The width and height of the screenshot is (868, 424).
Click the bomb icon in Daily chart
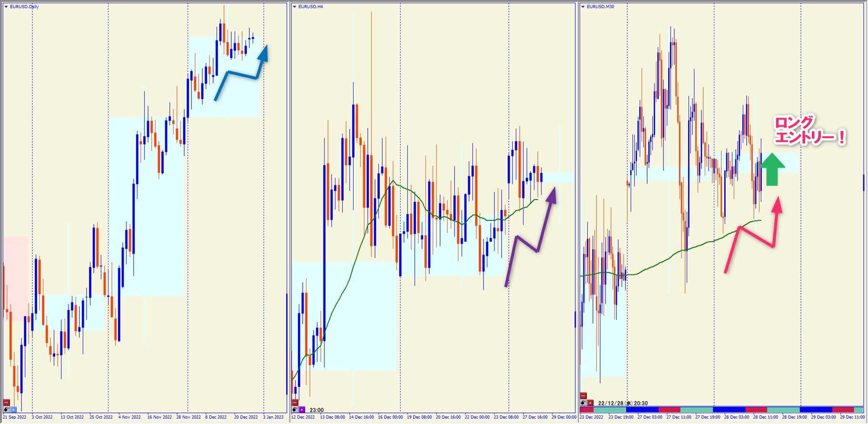[7, 410]
